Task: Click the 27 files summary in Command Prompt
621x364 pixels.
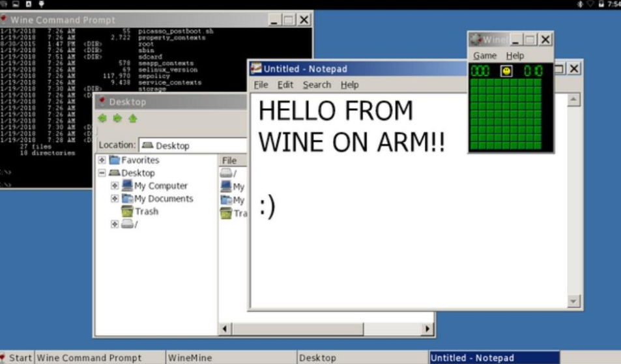Action: tap(36, 147)
